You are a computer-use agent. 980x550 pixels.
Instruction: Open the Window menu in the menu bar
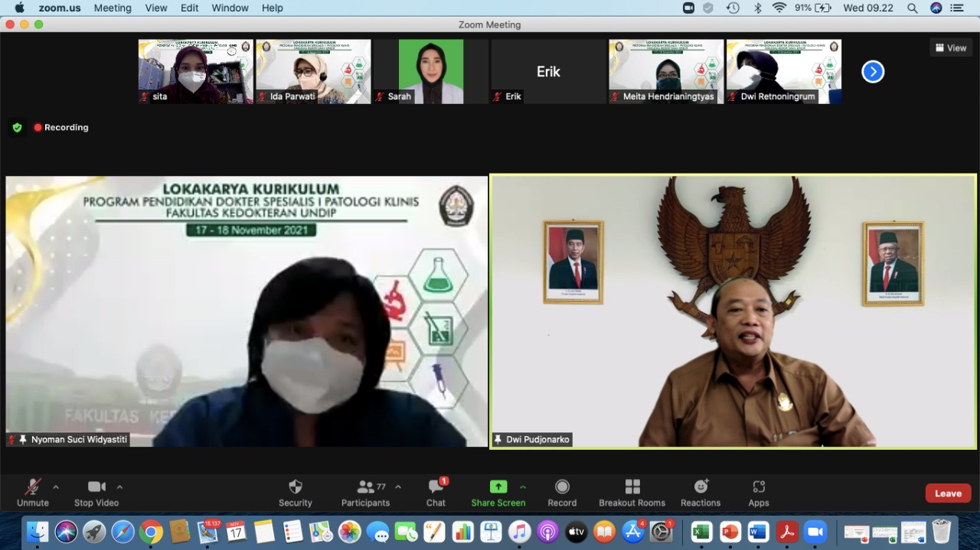[x=230, y=8]
